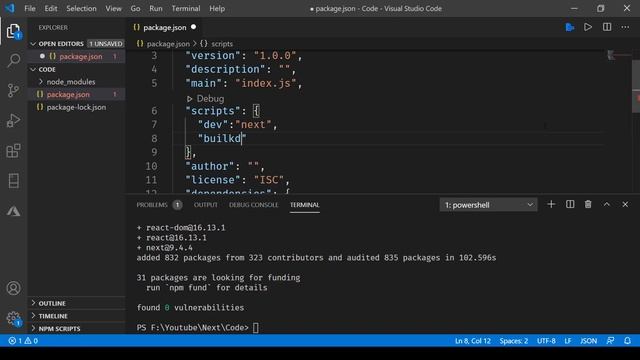Viewport: 640px width, 360px height.
Task: Open the notifications bell in status bar
Action: 627,340
